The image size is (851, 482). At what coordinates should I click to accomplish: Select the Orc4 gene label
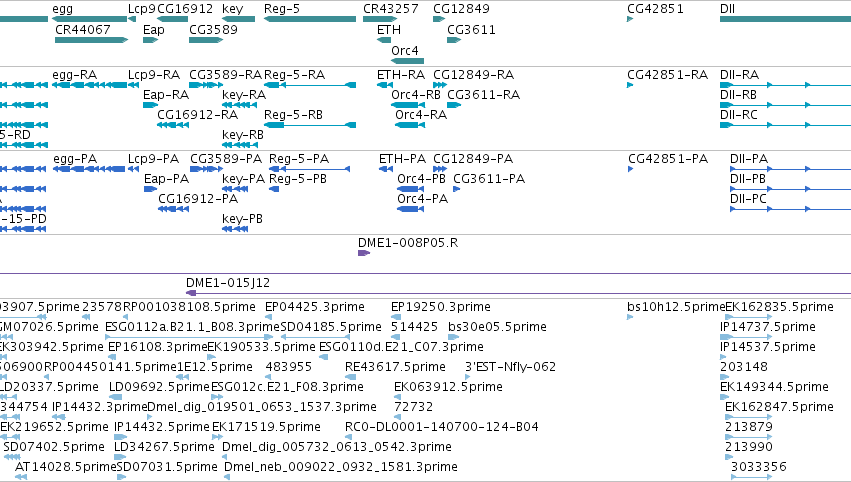click(405, 51)
